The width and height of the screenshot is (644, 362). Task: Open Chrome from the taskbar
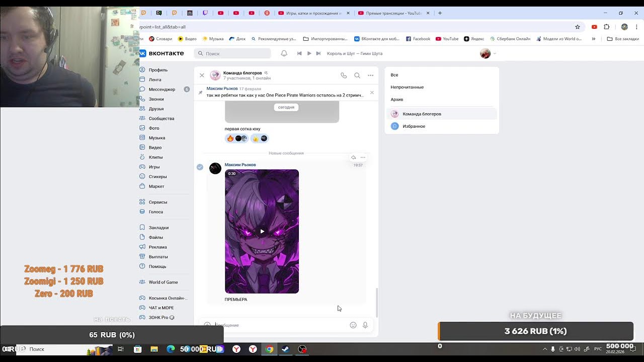(270, 349)
